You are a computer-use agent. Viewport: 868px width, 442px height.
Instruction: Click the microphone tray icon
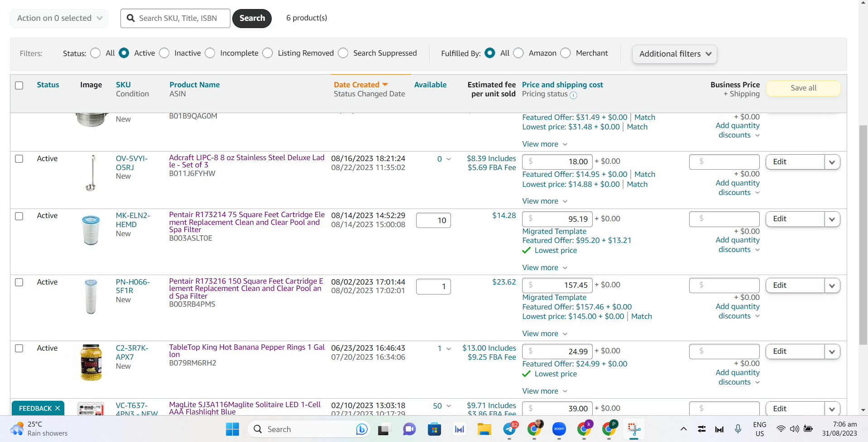(738, 429)
